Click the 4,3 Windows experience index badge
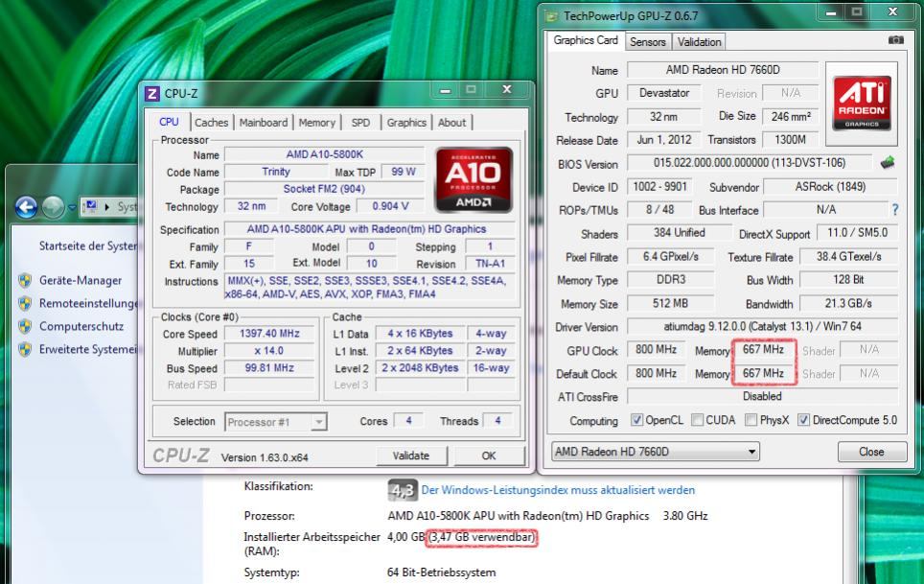The height and width of the screenshot is (584, 924). coord(403,490)
